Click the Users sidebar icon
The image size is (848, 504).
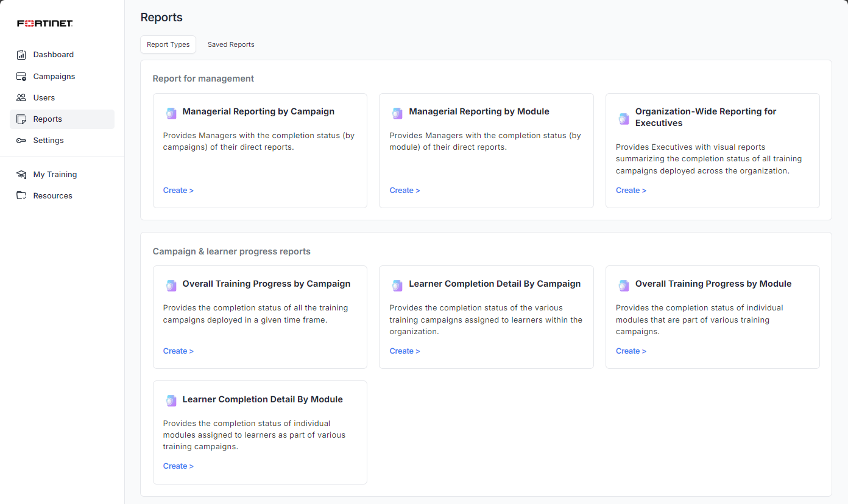(21, 98)
